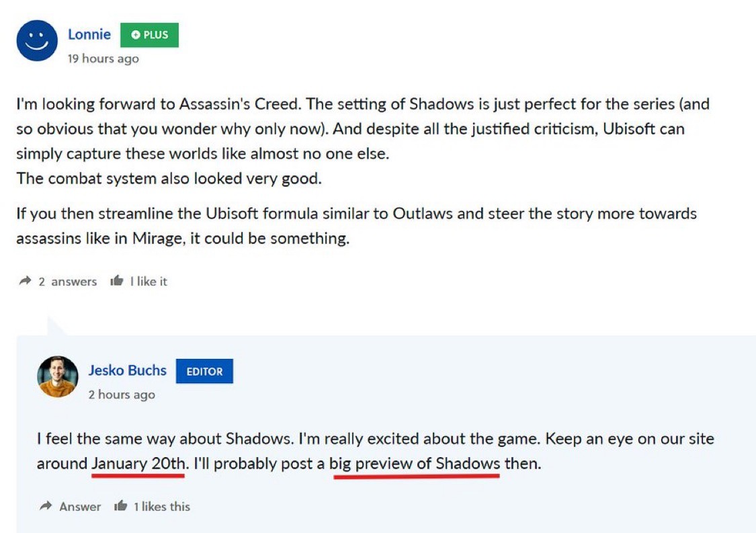The height and width of the screenshot is (533, 756).
Task: Open Lonnie's profile via username
Action: coord(89,34)
